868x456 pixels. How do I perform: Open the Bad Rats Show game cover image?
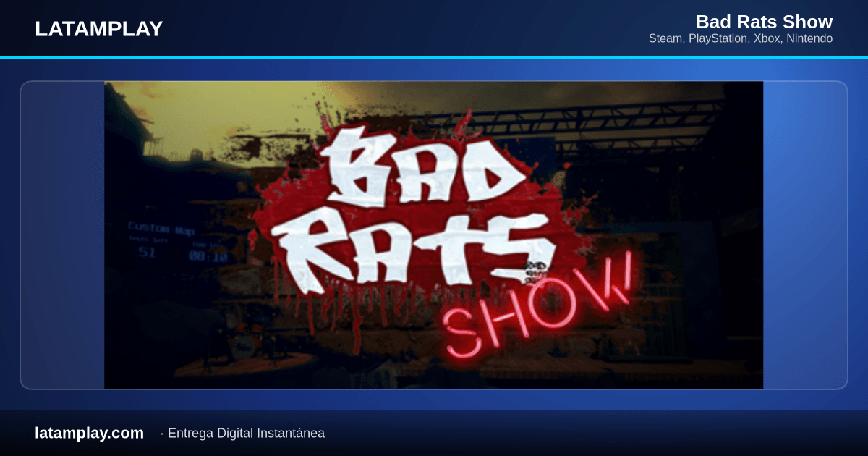433,235
